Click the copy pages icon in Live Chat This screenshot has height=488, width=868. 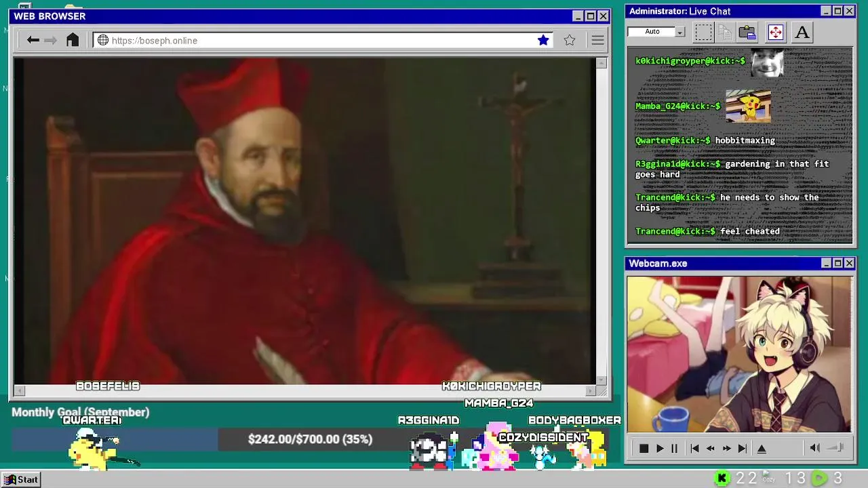tap(725, 32)
